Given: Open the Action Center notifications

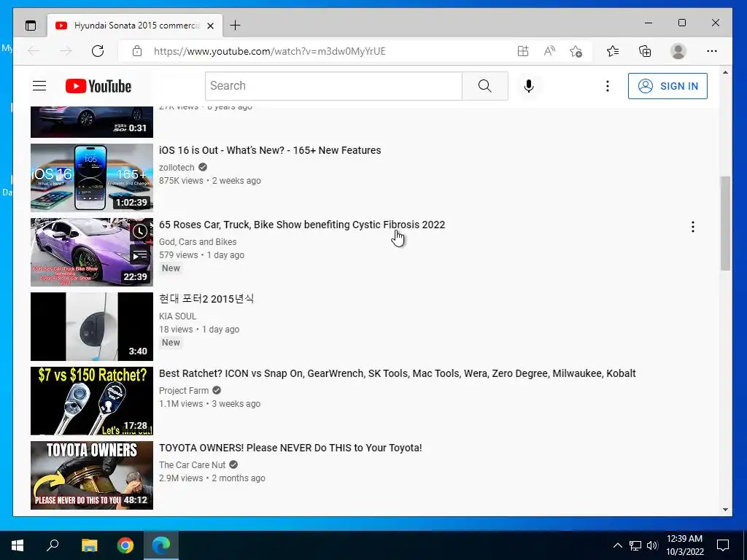Looking at the screenshot, I should (x=723, y=545).
